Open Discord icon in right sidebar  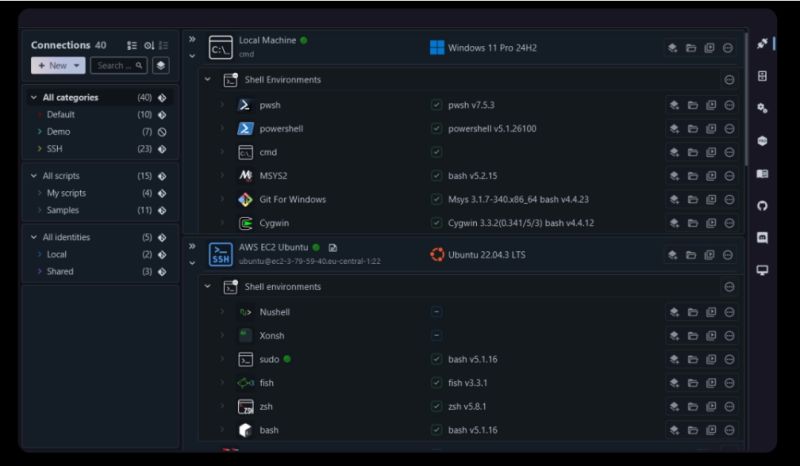pyautogui.click(x=762, y=238)
